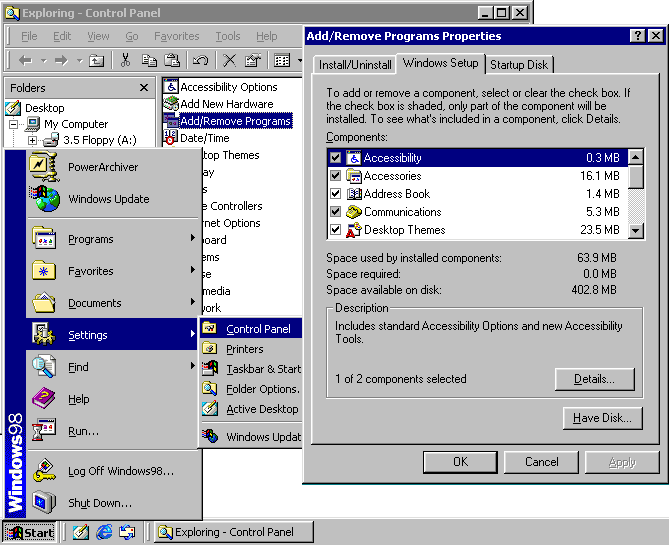This screenshot has width=669, height=545.
Task: Choose Active Desktop in Settings submenu
Action: pyautogui.click(x=251, y=409)
